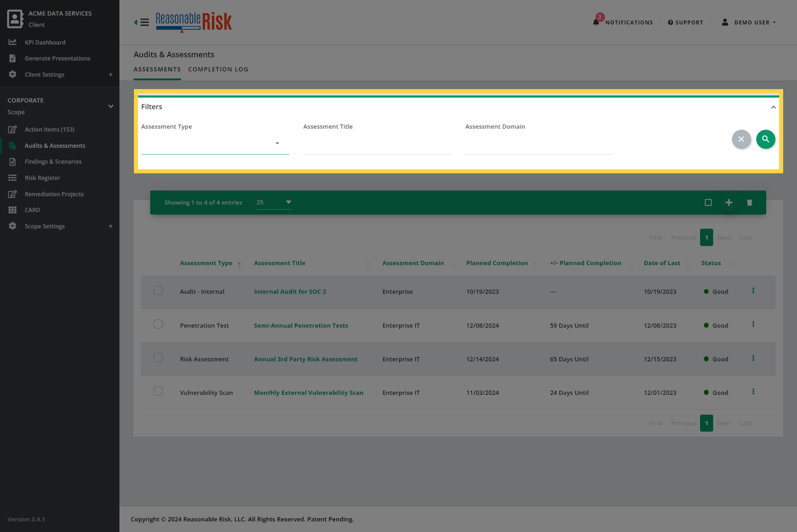The image size is (797, 532).
Task: Click the Scope Settings gear icon
Action: [13, 226]
